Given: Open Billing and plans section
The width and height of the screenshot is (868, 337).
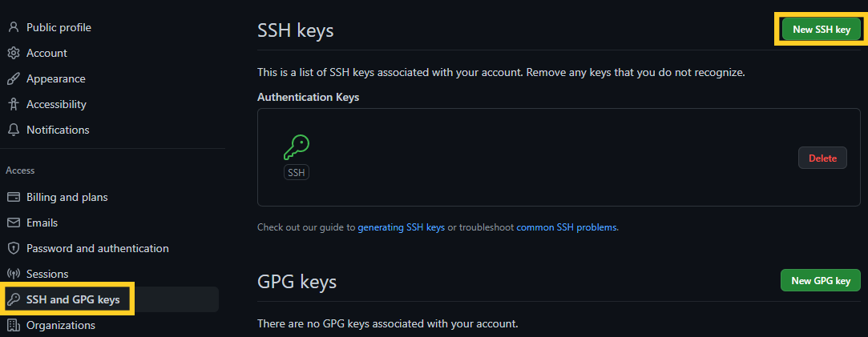Looking at the screenshot, I should [67, 197].
